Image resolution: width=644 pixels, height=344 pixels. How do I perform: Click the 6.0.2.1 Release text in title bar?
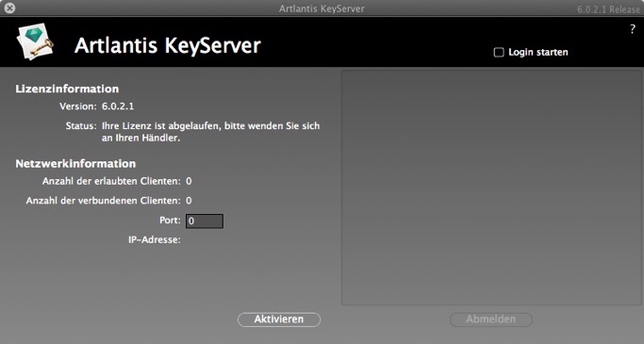click(x=608, y=9)
